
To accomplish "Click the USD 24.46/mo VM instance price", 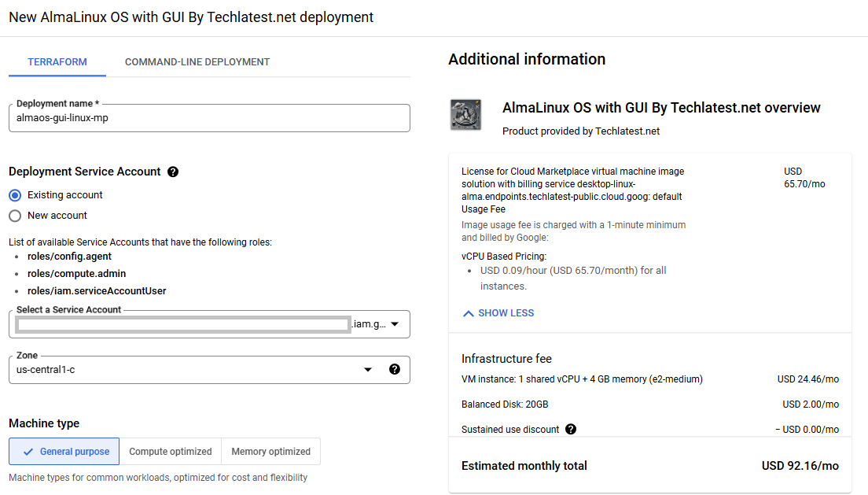I will [808, 379].
